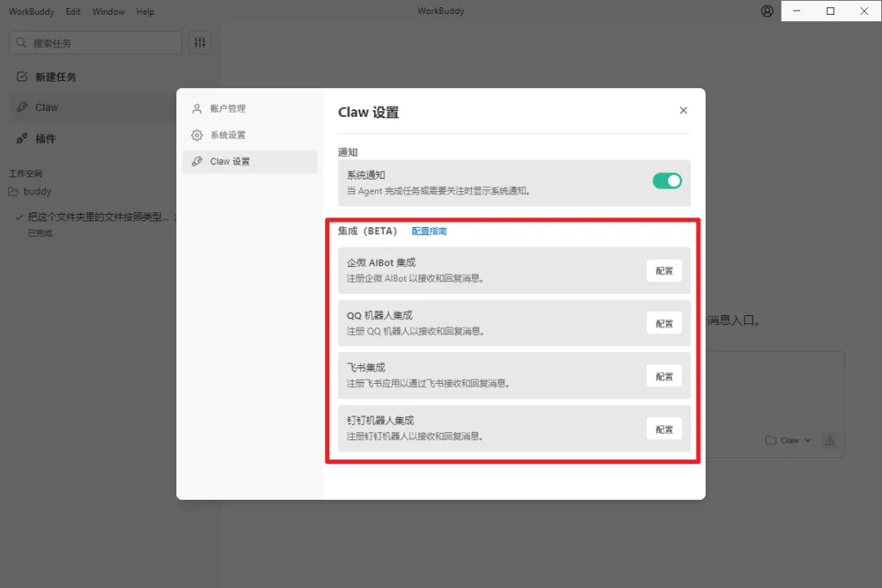882x588 pixels.
Task: Open the integration configuration guide link
Action: (429, 231)
